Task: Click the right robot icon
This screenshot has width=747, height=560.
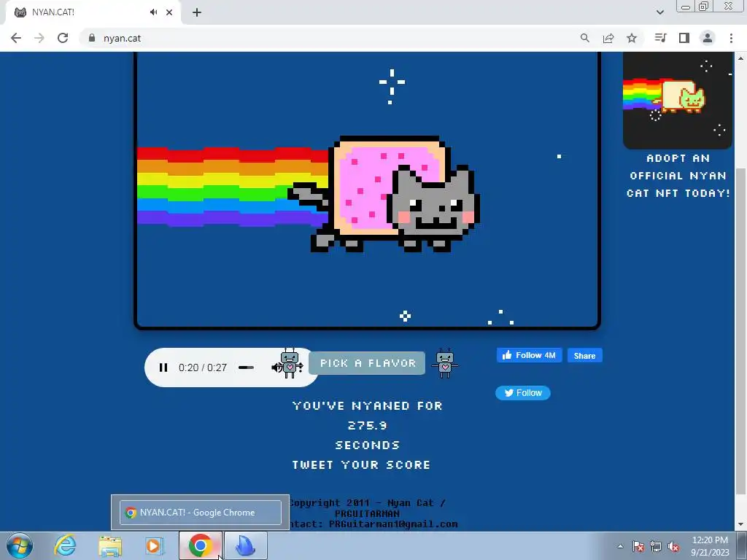Action: (444, 363)
